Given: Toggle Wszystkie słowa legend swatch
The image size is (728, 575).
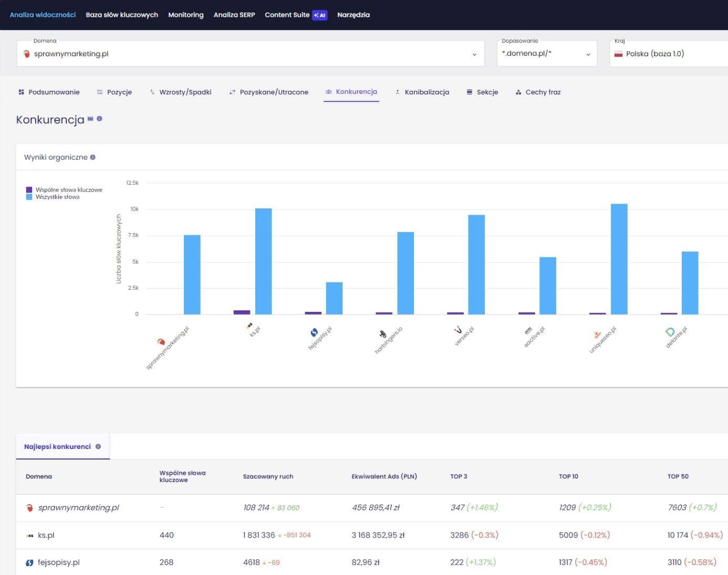Looking at the screenshot, I should 29,197.
